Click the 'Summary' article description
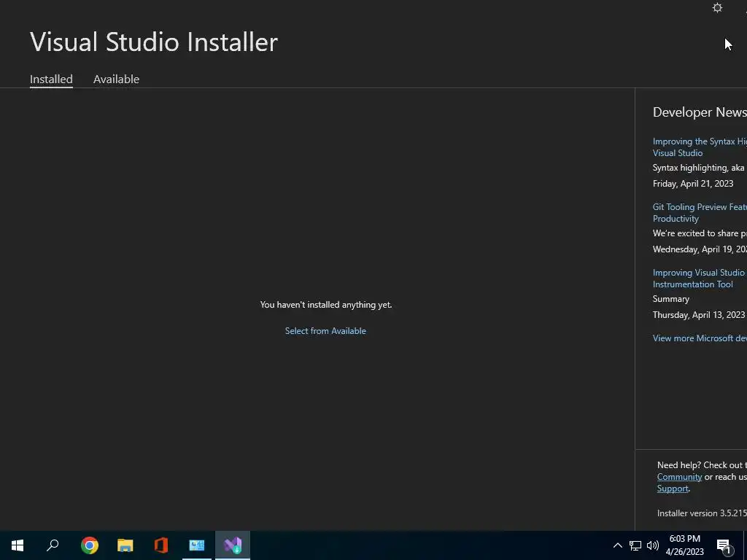This screenshot has height=560, width=747. tap(671, 299)
